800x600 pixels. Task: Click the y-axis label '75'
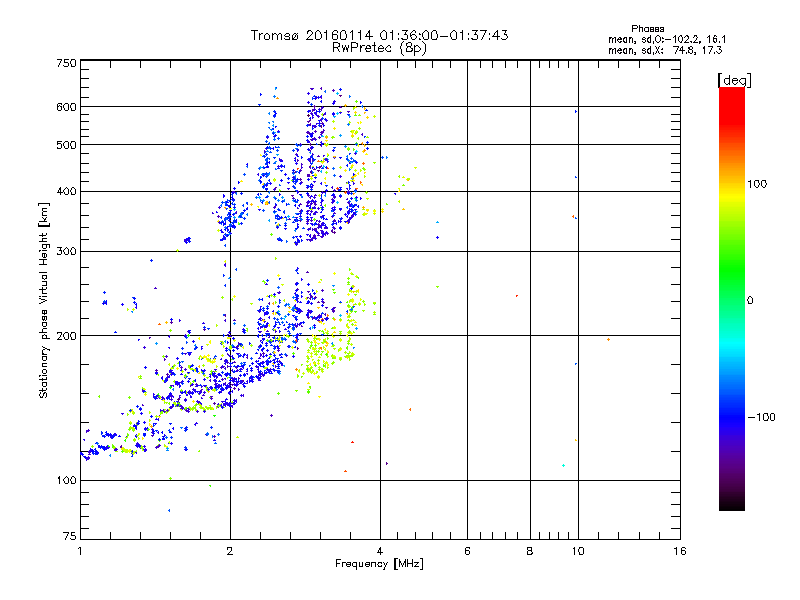[x=70, y=536]
